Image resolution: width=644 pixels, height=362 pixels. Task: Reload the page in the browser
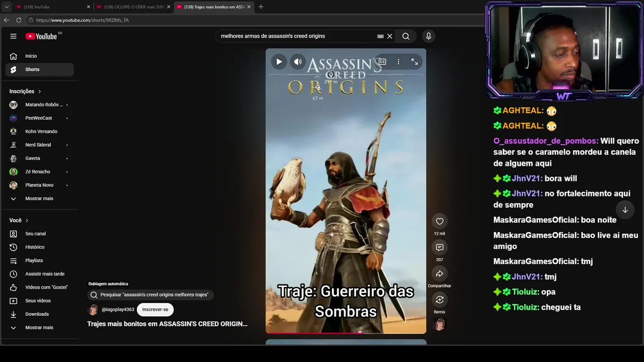19,20
